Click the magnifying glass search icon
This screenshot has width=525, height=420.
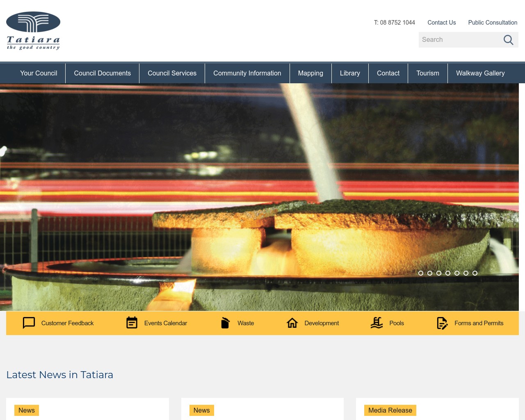click(508, 40)
